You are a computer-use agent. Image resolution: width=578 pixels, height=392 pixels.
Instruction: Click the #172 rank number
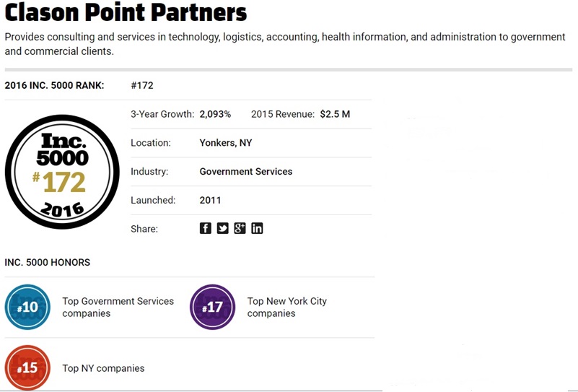[x=142, y=85]
